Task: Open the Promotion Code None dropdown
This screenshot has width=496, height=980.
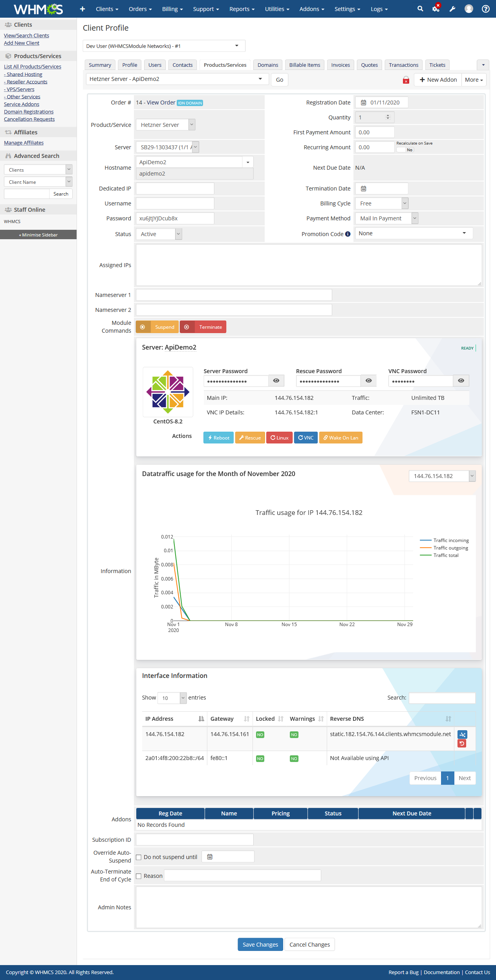Action: point(414,233)
